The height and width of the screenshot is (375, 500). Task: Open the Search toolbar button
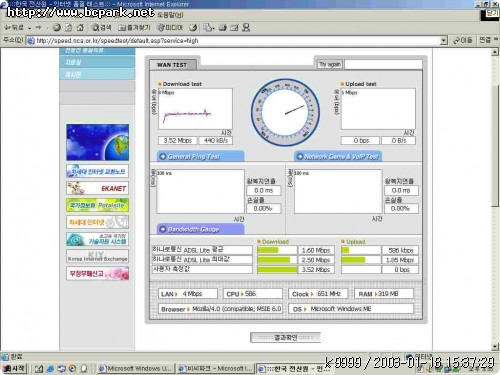101,28
